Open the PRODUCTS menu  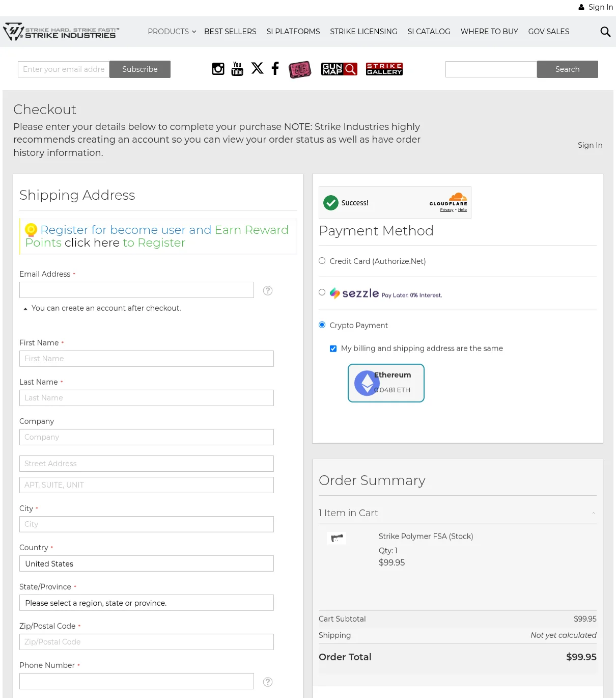172,32
